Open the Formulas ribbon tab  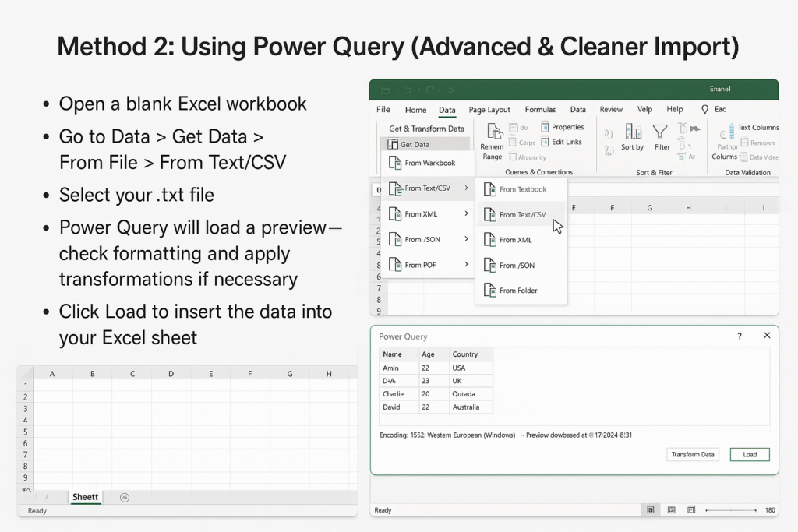pyautogui.click(x=540, y=110)
